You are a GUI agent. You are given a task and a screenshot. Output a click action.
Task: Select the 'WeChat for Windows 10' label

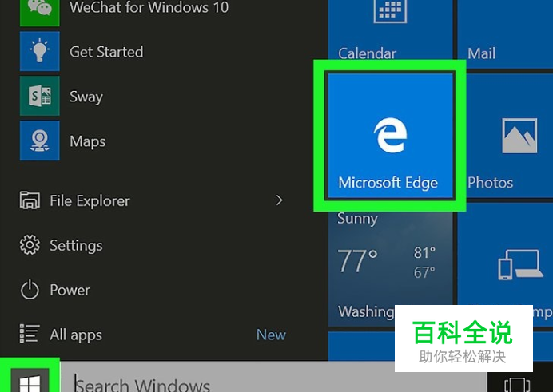click(149, 7)
